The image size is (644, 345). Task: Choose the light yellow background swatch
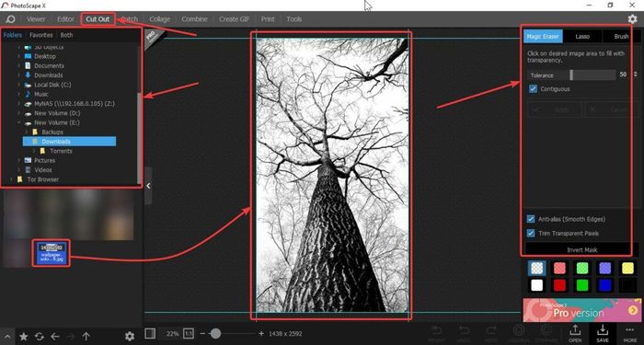[627, 269]
